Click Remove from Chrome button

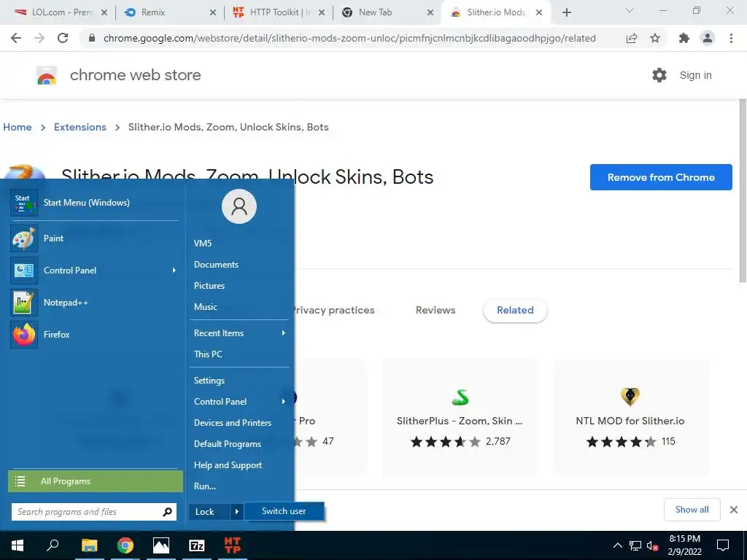[661, 177]
